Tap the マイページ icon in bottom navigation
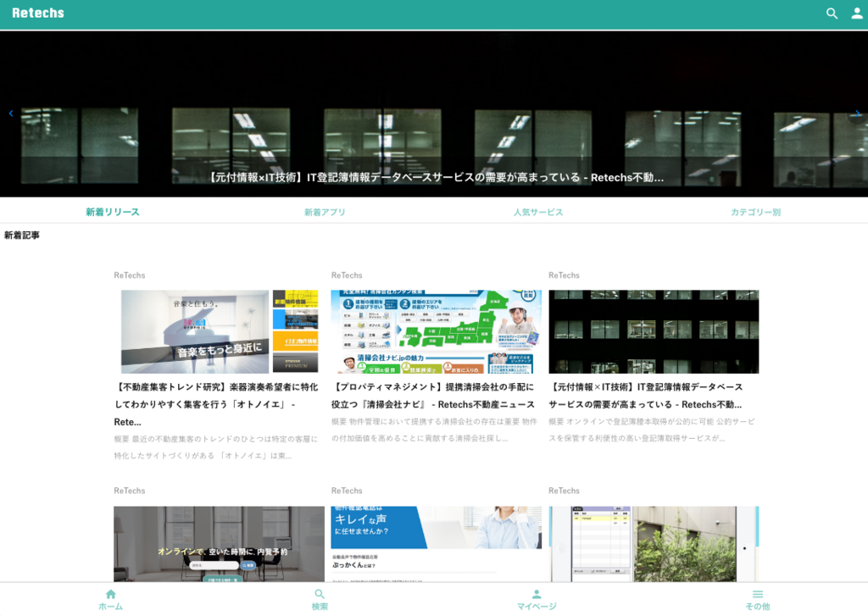 (x=537, y=595)
